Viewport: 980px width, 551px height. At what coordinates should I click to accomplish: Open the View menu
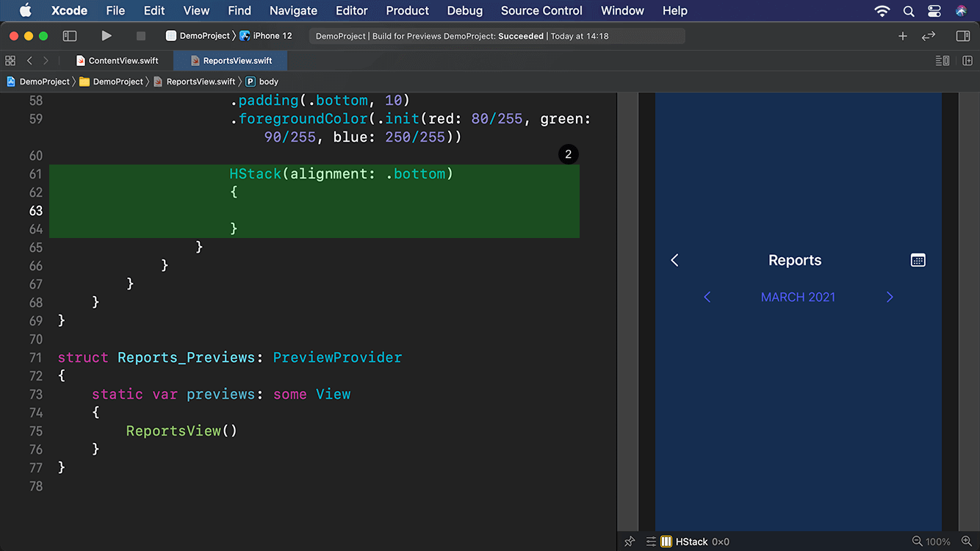[x=196, y=10]
